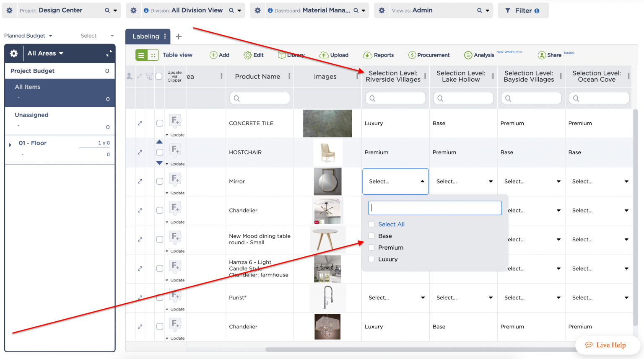Click the Update via Clipper icon for CONCRETE TILE

(x=175, y=122)
